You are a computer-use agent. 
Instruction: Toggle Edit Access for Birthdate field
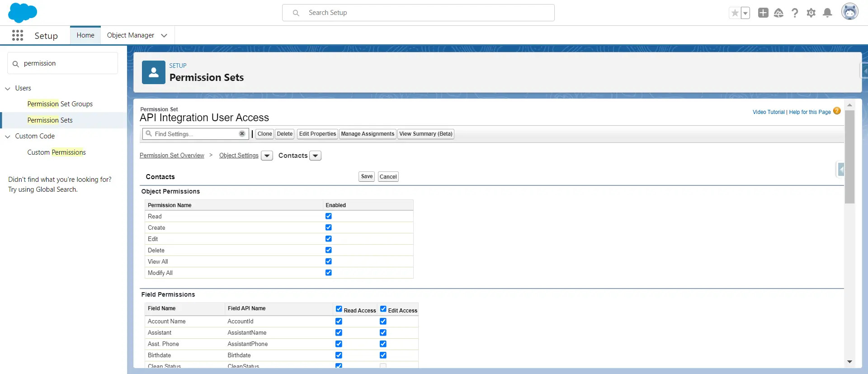(383, 355)
